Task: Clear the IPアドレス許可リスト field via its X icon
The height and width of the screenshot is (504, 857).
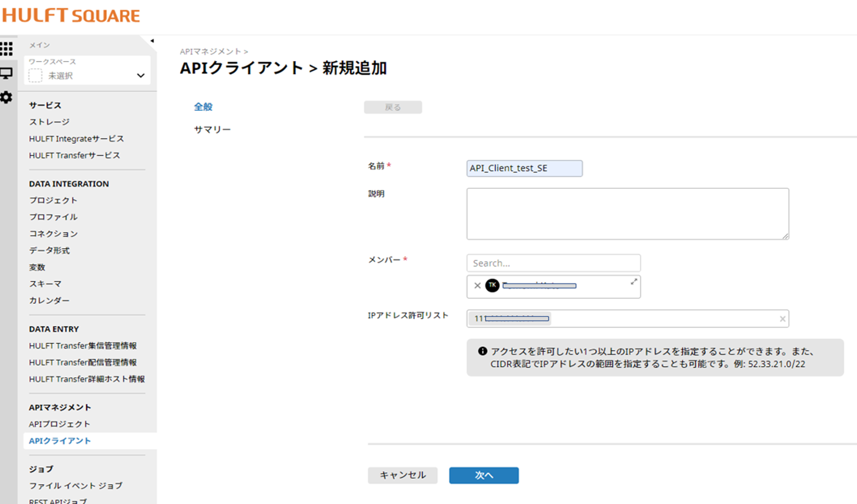Action: (x=782, y=318)
